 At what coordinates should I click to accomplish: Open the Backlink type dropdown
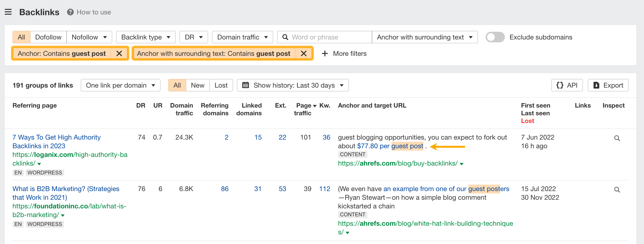click(x=146, y=37)
